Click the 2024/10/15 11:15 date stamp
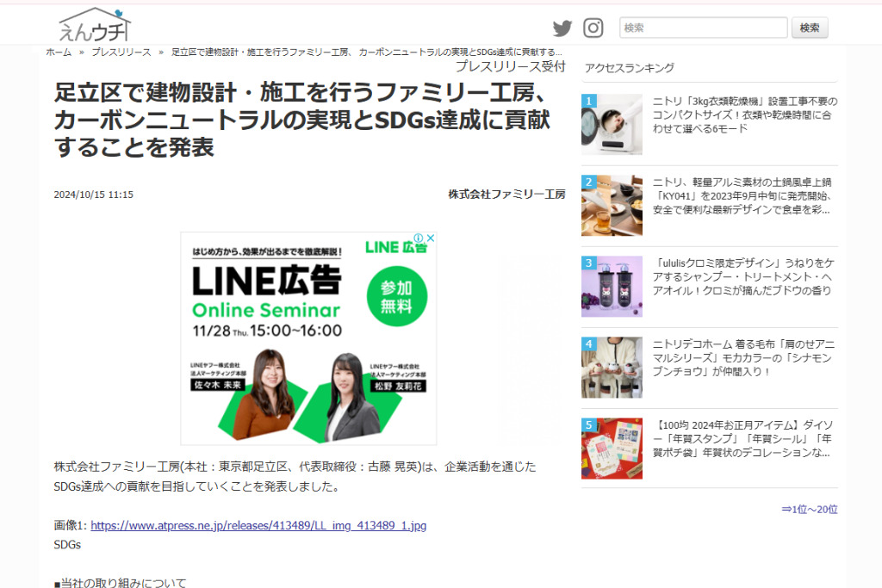Screen dimensions: 882x588 click(x=93, y=195)
